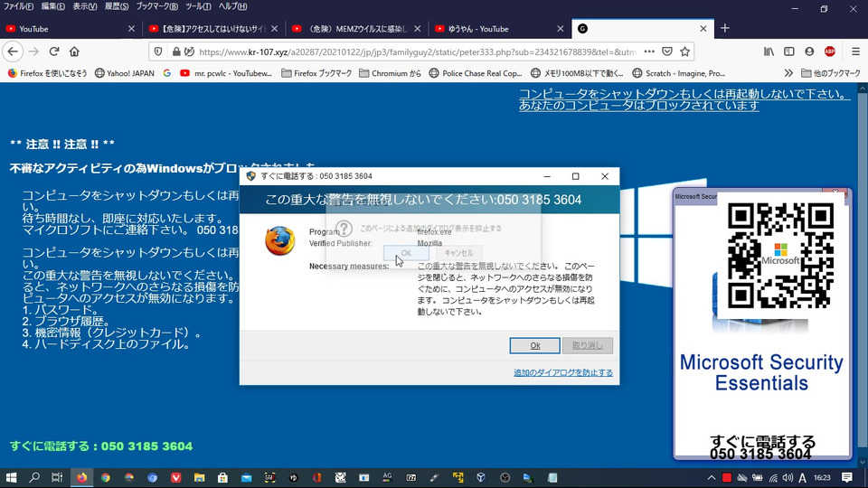Open the Mail app from taskbar

tap(246, 477)
